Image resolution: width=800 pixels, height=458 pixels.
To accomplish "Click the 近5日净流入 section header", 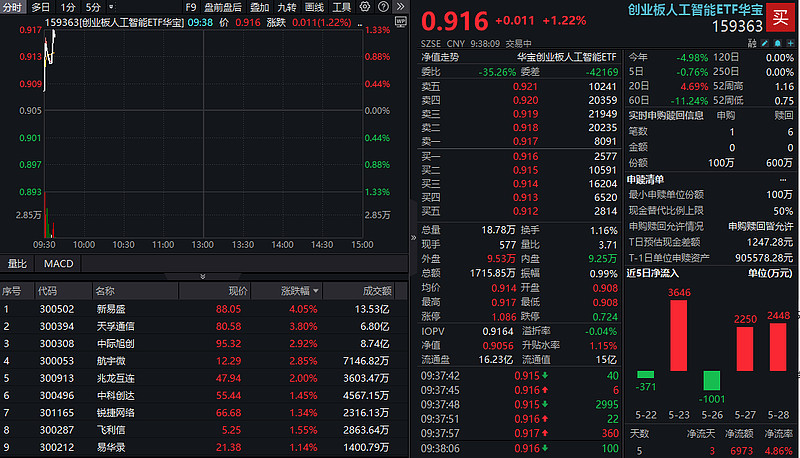I will [x=653, y=273].
